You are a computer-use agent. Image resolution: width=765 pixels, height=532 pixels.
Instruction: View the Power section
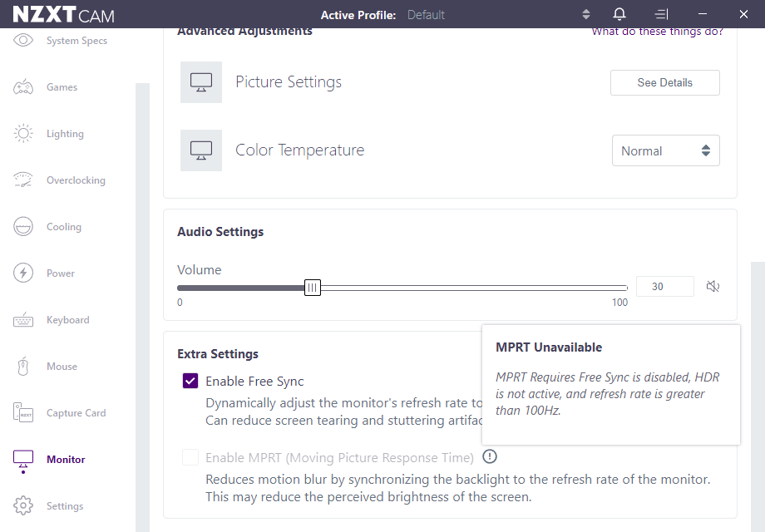(62, 273)
